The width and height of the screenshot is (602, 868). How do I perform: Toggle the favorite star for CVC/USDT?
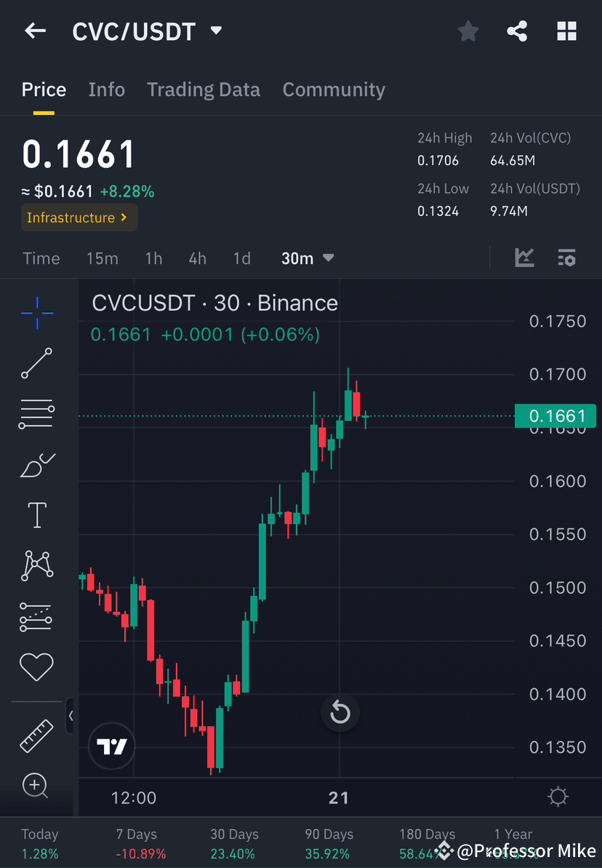tap(467, 31)
